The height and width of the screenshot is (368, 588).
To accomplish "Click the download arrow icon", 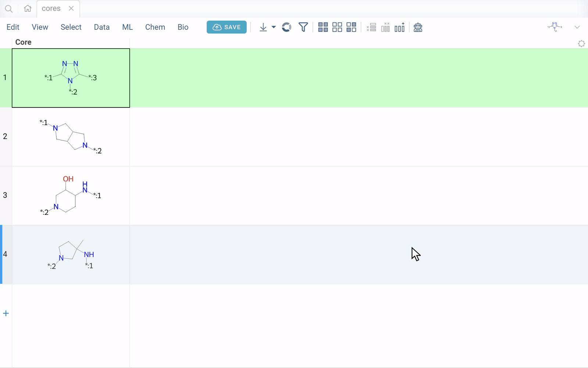I will tap(263, 27).
